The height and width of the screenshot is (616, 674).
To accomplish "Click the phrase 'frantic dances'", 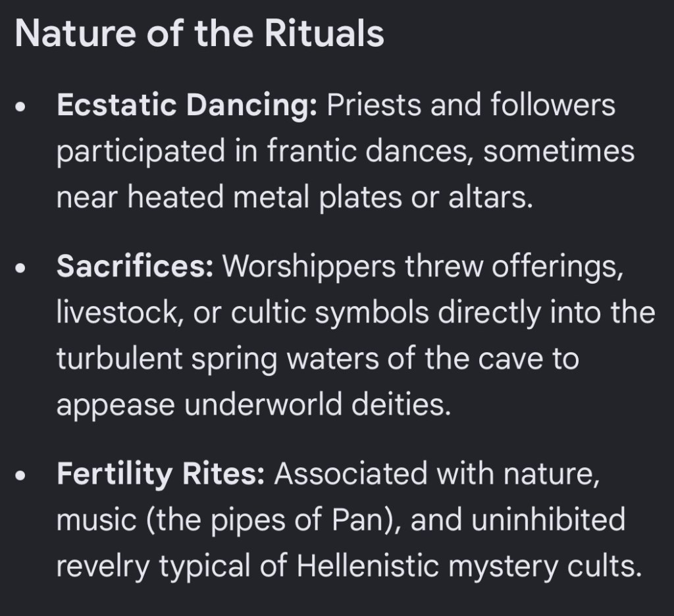I will [367, 151].
